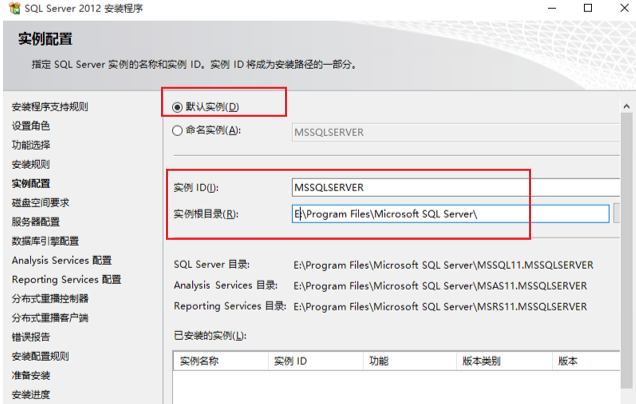Screen dimensions: 636x404
Task: Click the 实例名称 column header
Action: pos(221,361)
